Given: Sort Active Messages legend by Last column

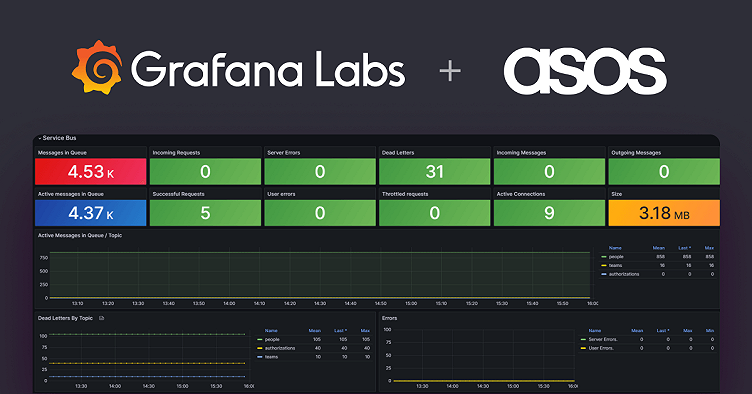Looking at the screenshot, I should click(x=684, y=248).
